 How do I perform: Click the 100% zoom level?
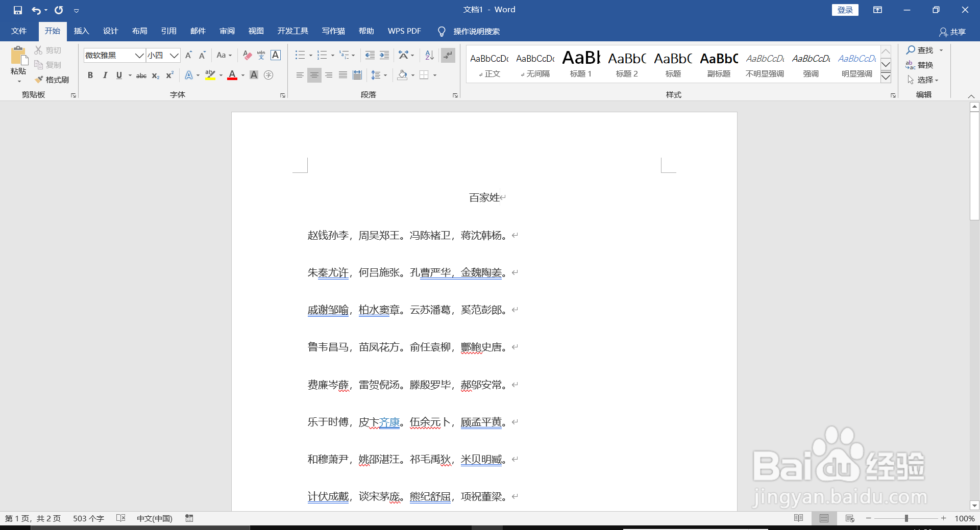pyautogui.click(x=964, y=518)
